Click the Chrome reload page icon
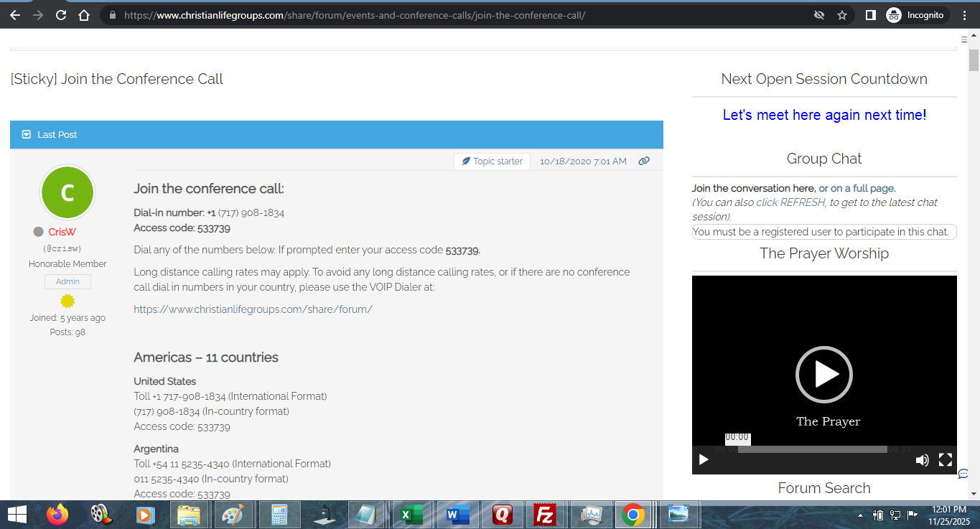 click(x=61, y=15)
